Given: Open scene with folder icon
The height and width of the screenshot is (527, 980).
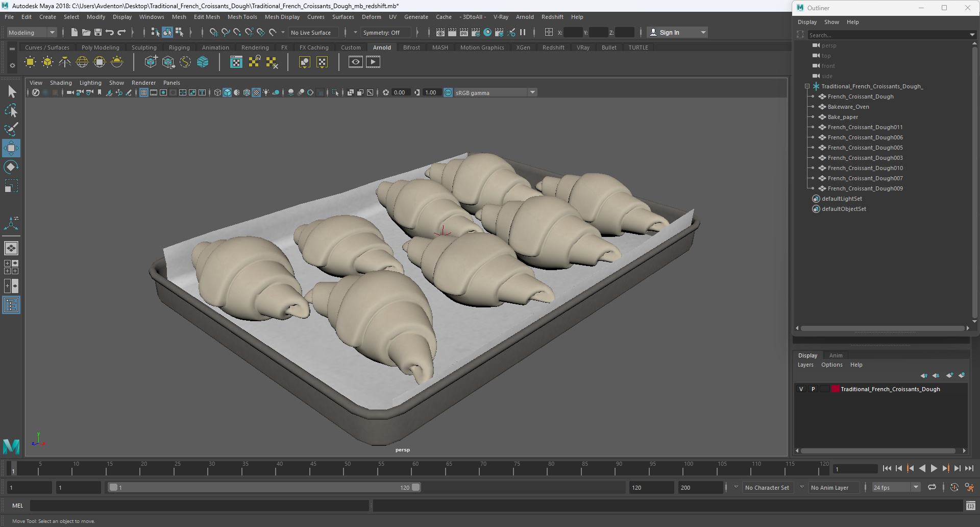Looking at the screenshot, I should click(86, 32).
